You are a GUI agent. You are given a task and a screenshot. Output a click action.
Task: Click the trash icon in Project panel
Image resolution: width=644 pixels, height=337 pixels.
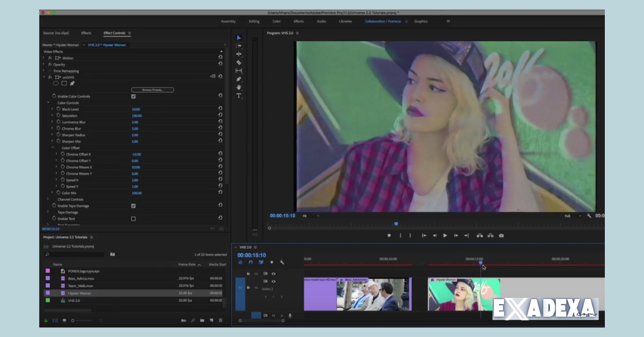(x=220, y=320)
